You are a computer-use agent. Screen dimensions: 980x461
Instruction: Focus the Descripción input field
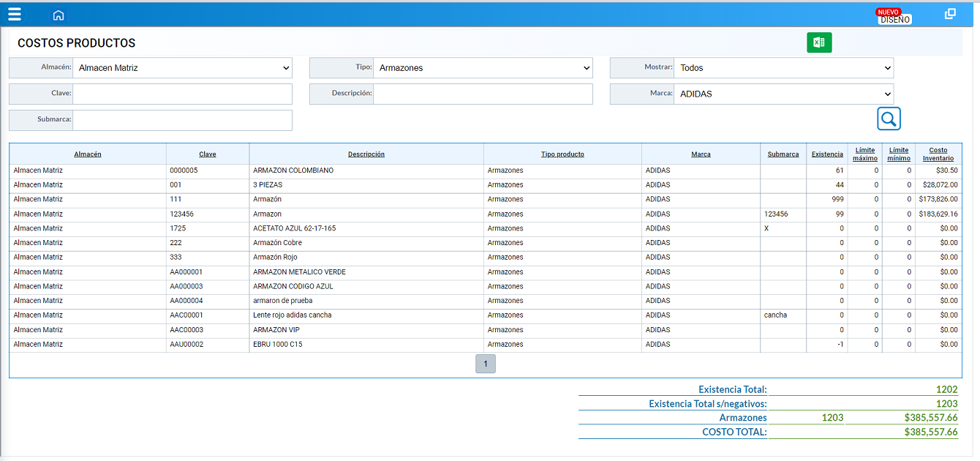[x=483, y=94]
